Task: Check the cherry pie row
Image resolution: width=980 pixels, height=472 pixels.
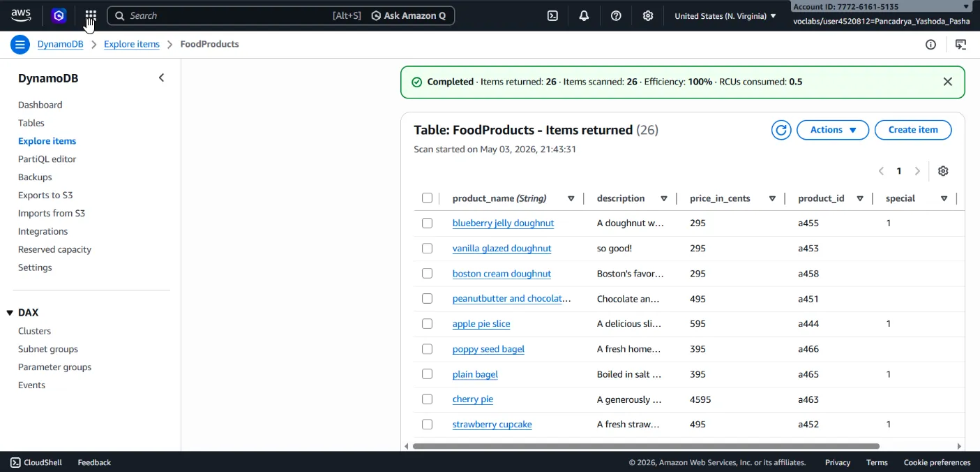Action: tap(427, 399)
